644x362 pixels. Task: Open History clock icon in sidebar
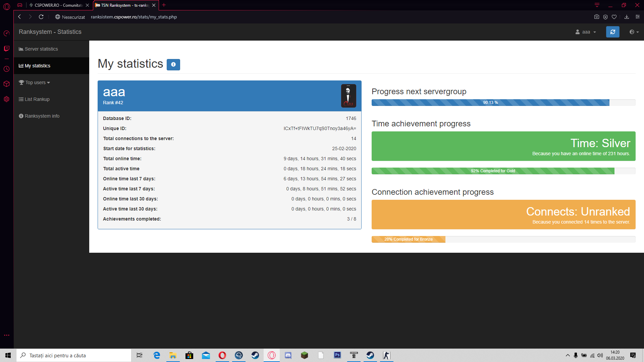[x=6, y=69]
